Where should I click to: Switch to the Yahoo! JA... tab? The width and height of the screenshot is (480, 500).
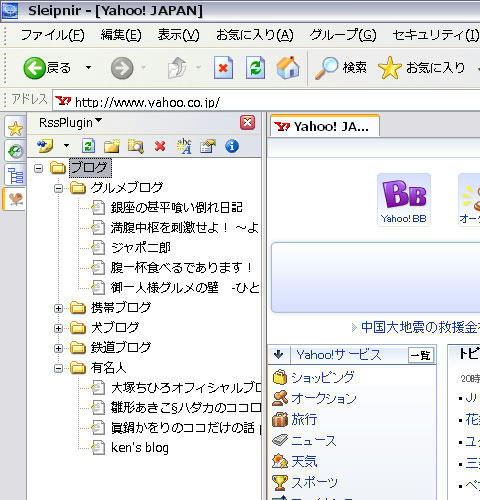[324, 127]
